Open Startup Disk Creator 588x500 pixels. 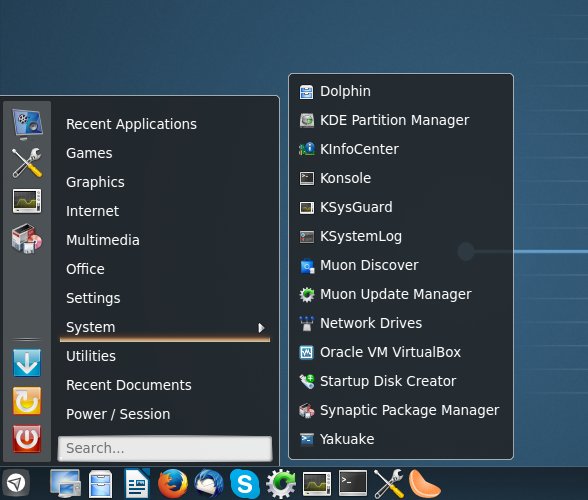coord(401,381)
